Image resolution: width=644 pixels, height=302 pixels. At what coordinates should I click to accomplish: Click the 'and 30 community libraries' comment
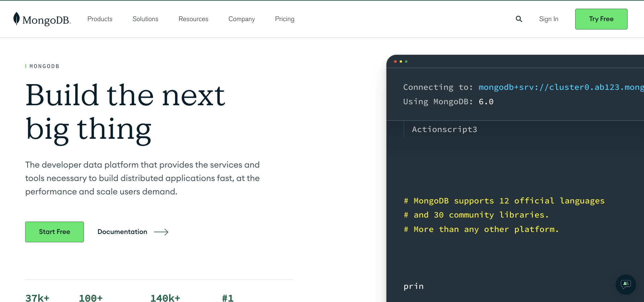click(x=476, y=215)
